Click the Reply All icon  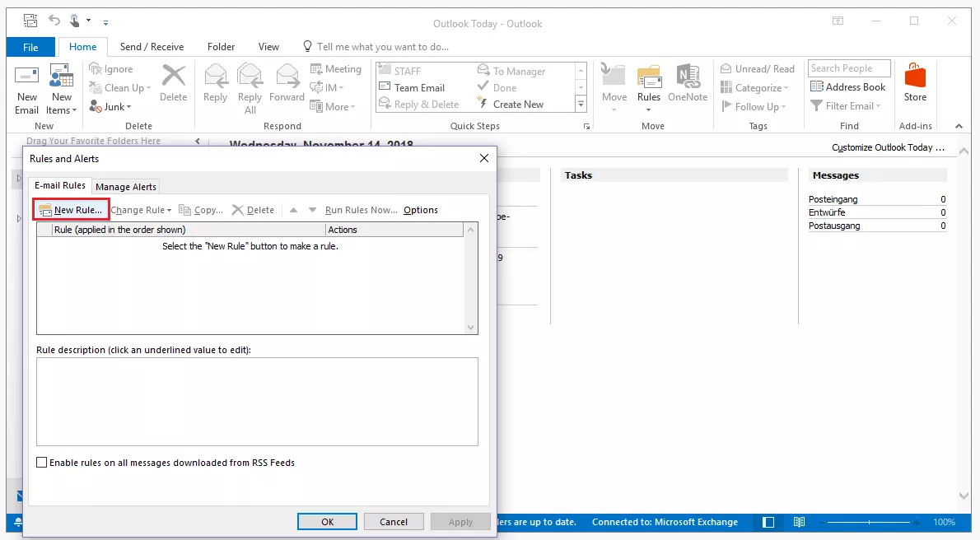coord(250,86)
